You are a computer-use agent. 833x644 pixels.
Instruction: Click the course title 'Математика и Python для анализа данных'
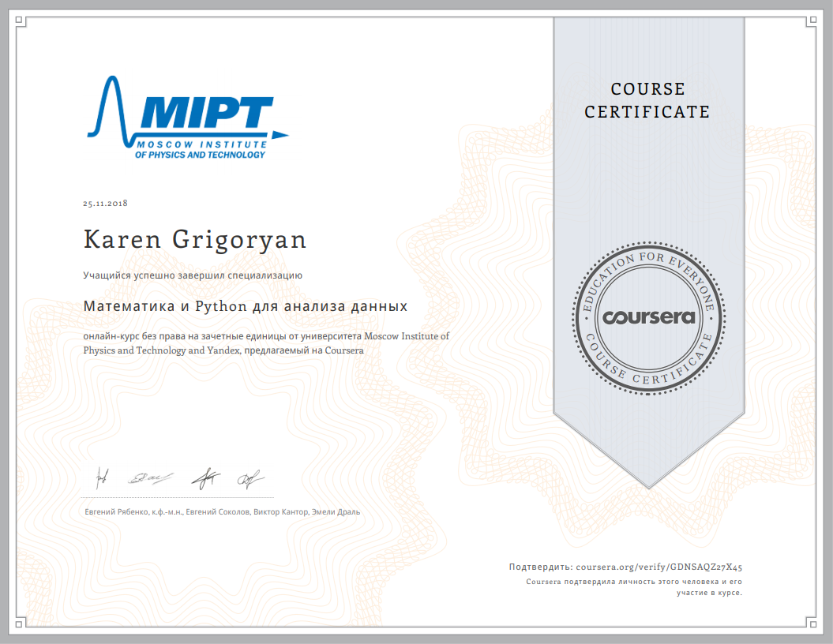pyautogui.click(x=245, y=305)
